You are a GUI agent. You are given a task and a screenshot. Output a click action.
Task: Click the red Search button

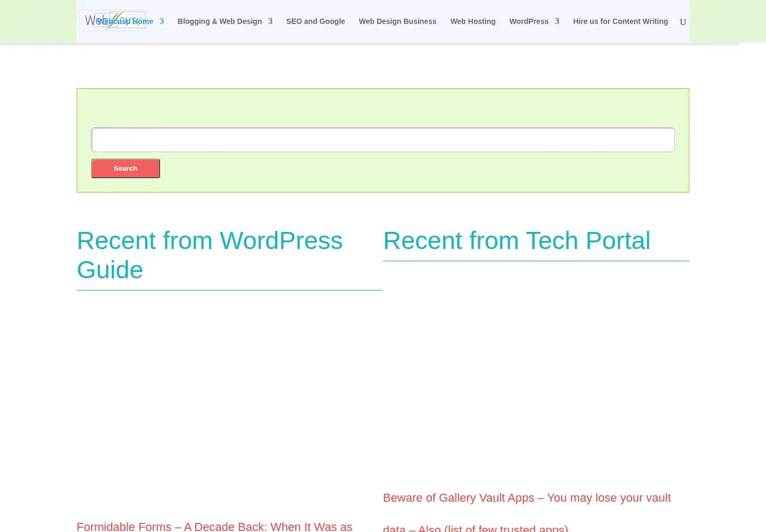pyautogui.click(x=126, y=169)
